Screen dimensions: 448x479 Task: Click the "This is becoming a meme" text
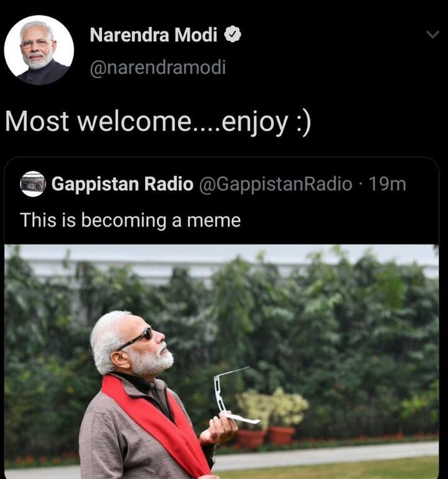tap(130, 220)
